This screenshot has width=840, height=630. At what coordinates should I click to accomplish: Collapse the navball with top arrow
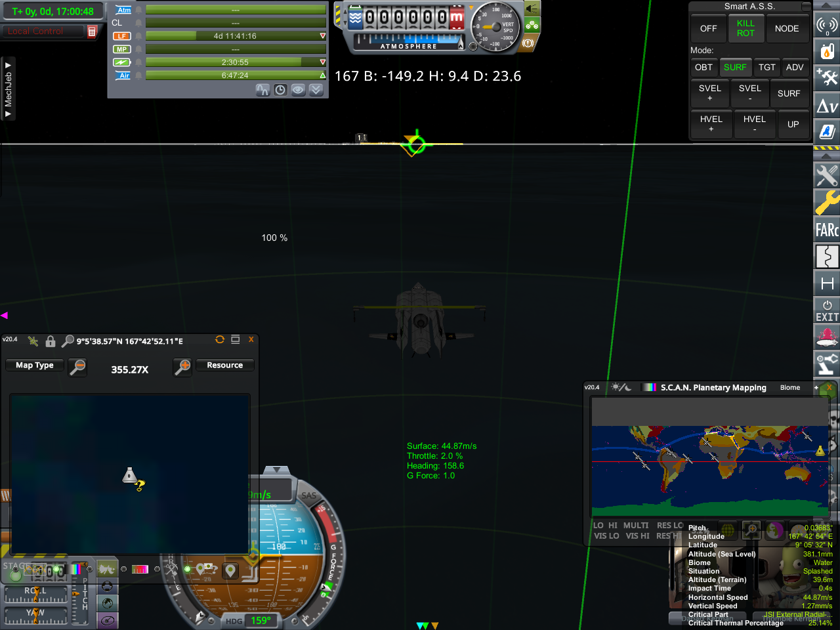(x=276, y=471)
